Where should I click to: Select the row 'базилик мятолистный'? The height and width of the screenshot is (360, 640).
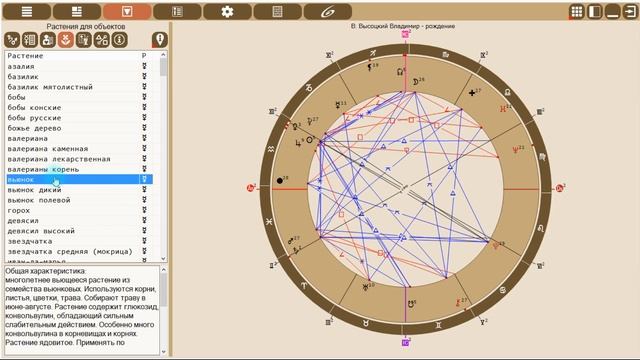(80, 87)
